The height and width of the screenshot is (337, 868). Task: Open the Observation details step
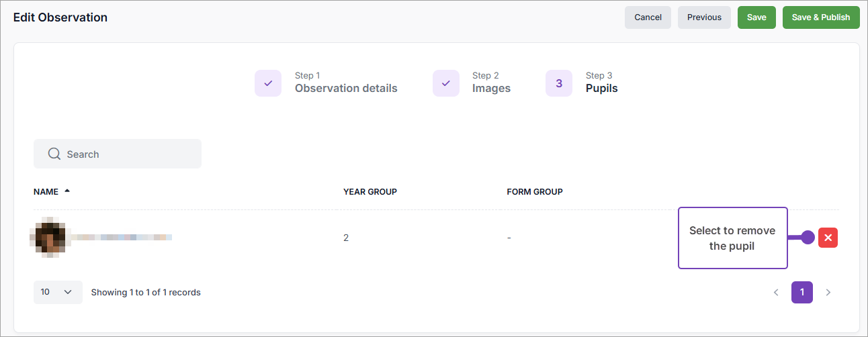click(x=346, y=88)
